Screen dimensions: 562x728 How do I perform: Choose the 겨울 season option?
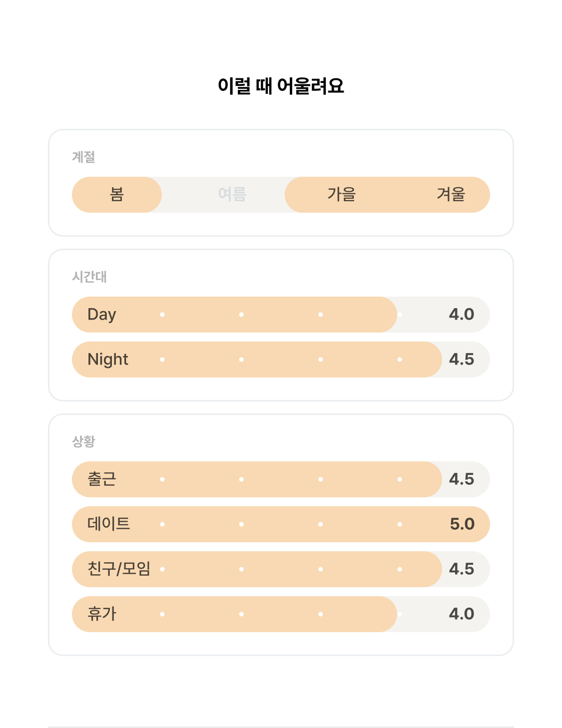point(451,195)
